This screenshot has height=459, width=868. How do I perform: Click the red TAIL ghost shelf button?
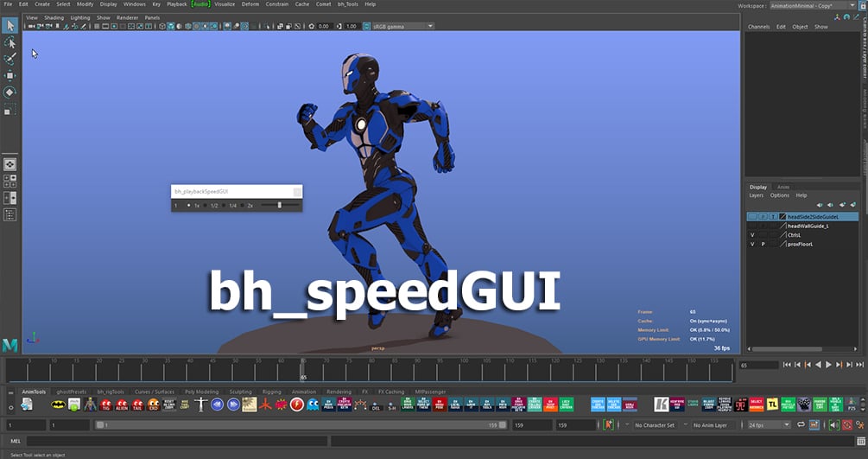tap(138, 405)
